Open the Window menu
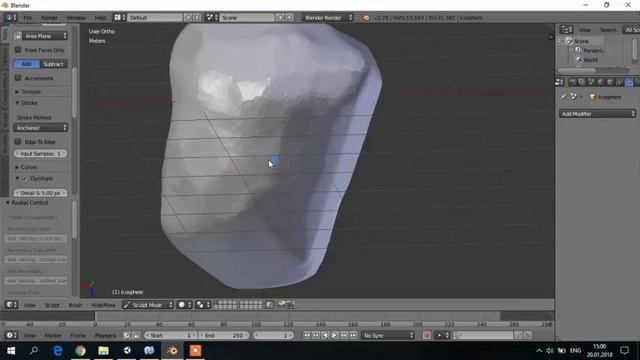Viewport: 640px width, 360px height. (76, 18)
